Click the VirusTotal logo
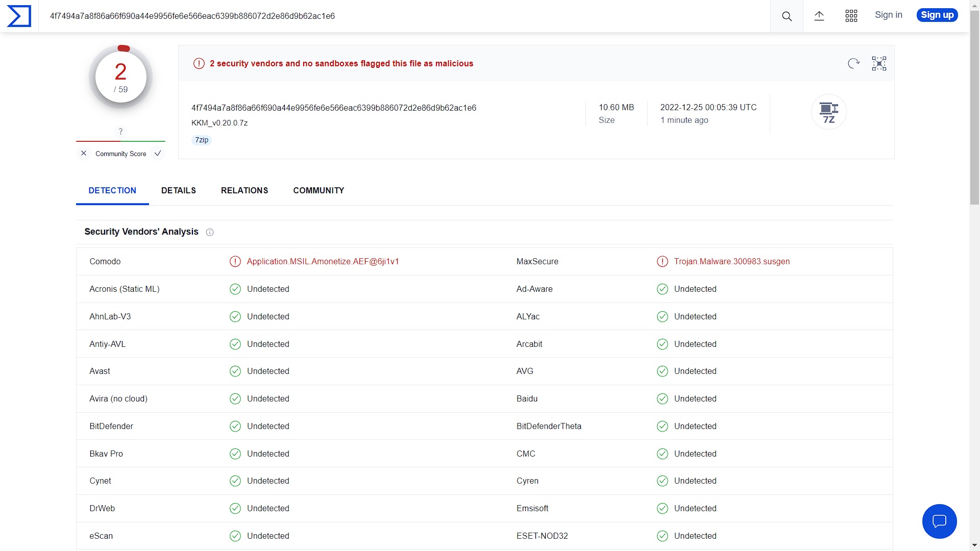This screenshot has width=980, height=551. coord(19,16)
